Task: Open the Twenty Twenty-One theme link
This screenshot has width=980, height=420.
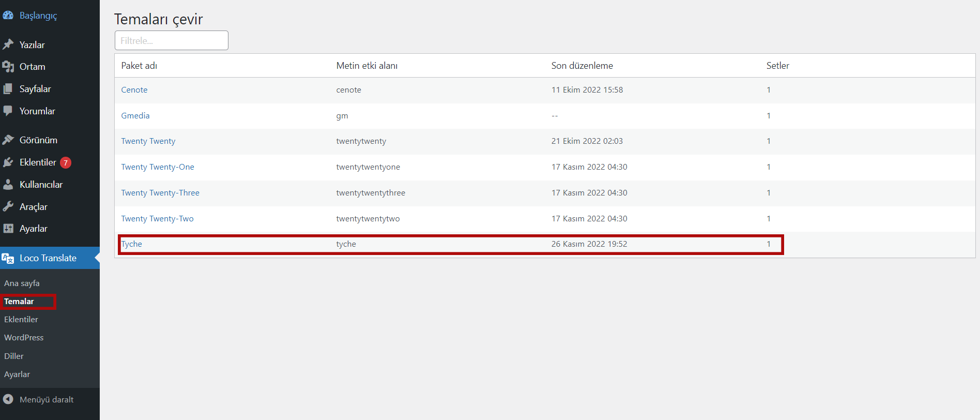Action: 158,167
